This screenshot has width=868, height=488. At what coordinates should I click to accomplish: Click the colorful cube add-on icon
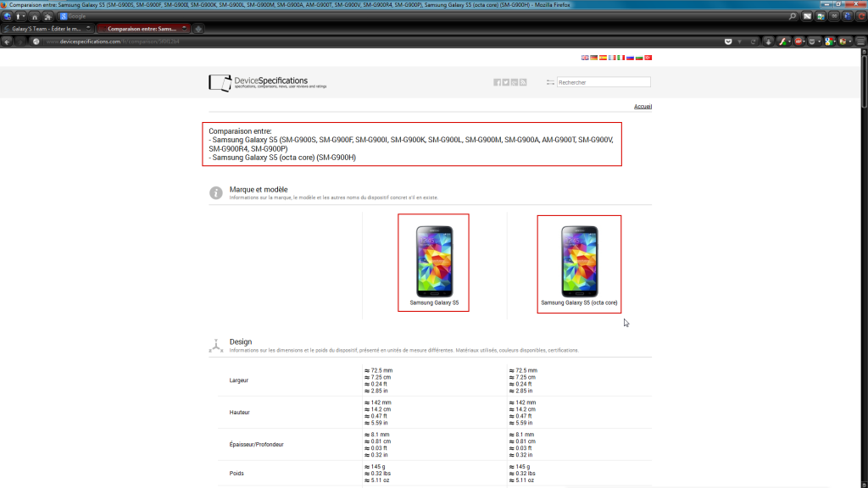845,42
